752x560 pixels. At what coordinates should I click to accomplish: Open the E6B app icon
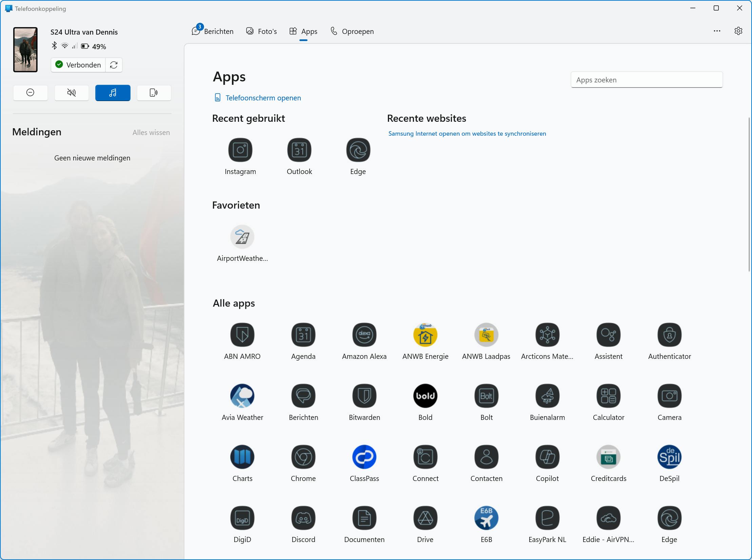click(486, 518)
